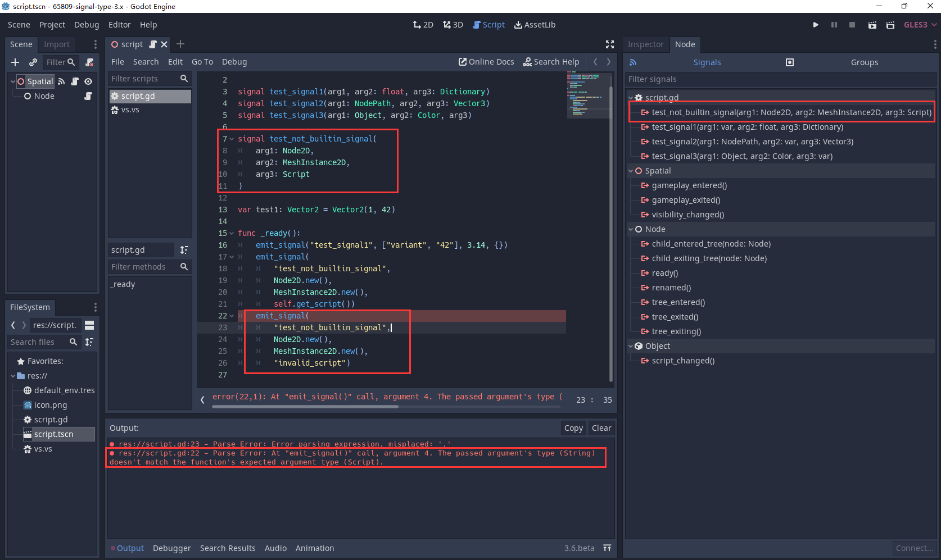Viewport: 941px width, 560px height.
Task: Play the project
Action: click(x=816, y=25)
